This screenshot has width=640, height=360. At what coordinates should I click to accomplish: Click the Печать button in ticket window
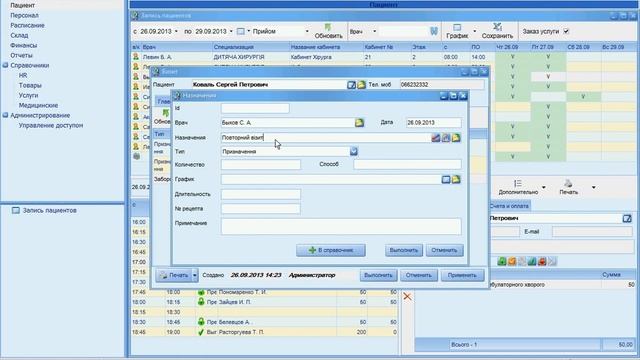[173, 275]
